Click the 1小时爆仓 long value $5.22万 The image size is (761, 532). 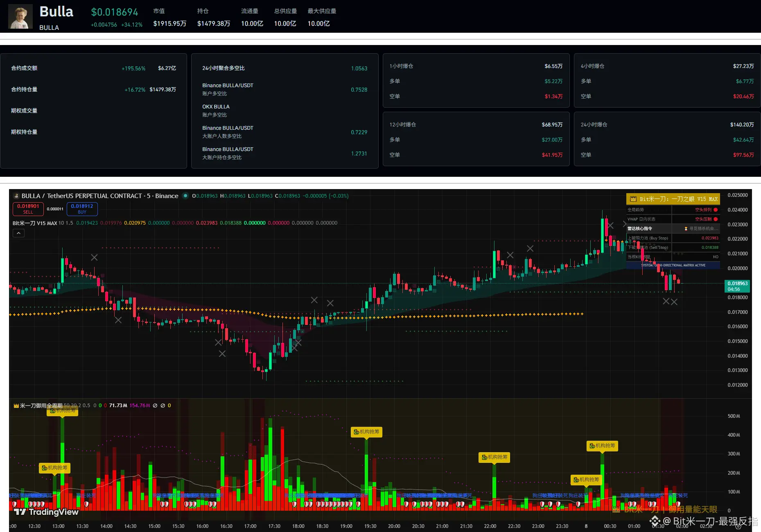(x=553, y=81)
